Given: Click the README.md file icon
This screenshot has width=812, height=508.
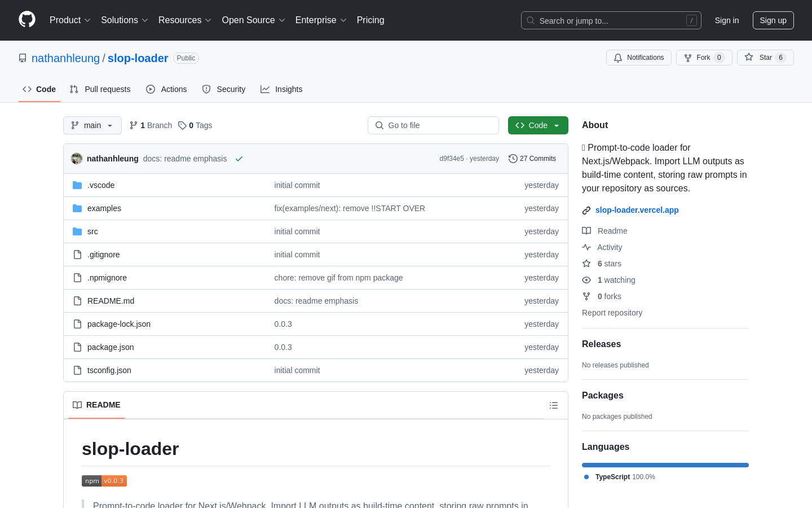Looking at the screenshot, I should pos(77,301).
